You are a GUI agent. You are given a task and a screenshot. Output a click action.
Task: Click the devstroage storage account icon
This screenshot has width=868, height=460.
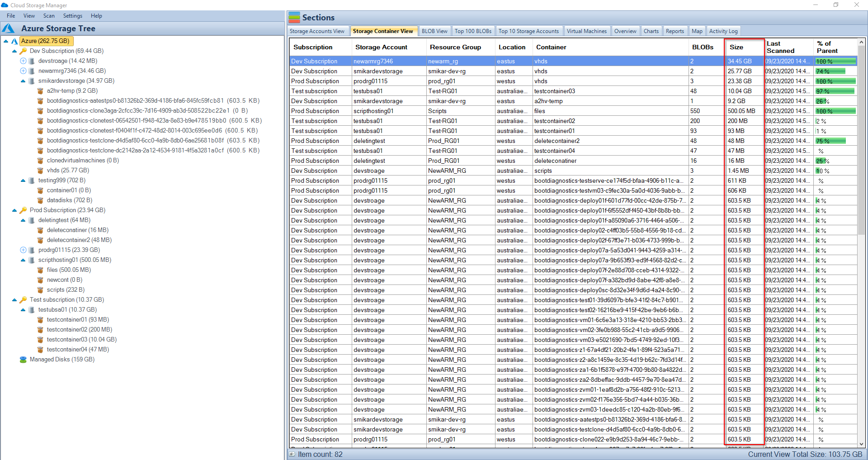point(31,61)
